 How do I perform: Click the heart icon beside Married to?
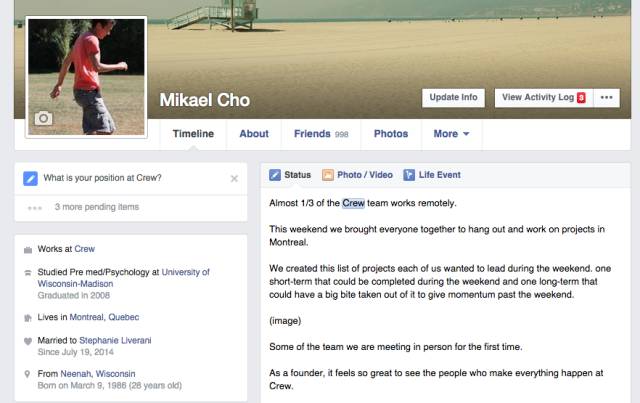(x=28, y=341)
